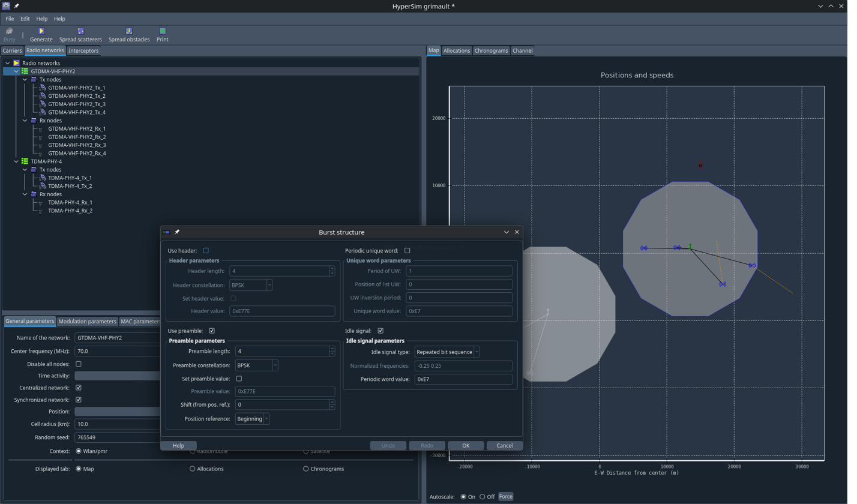This screenshot has width=857, height=504.
Task: Collapse the TDMA-PHY-4 tree node
Action: (16, 161)
